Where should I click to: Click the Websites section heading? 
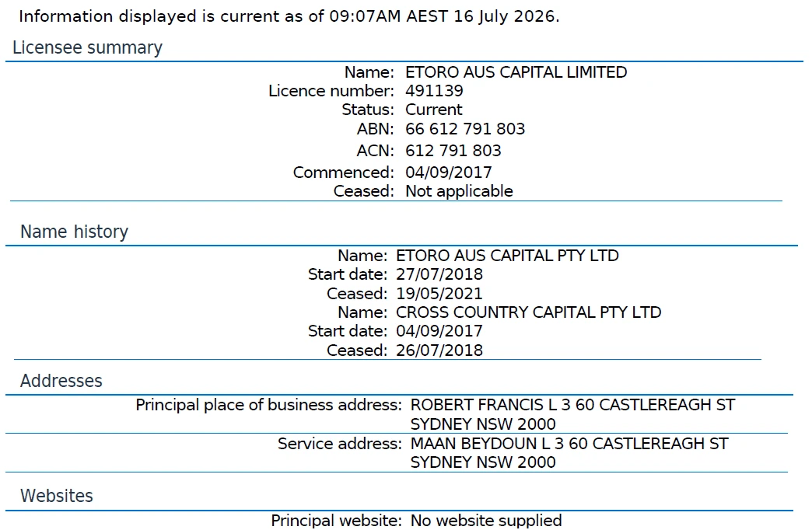pyautogui.click(x=57, y=496)
